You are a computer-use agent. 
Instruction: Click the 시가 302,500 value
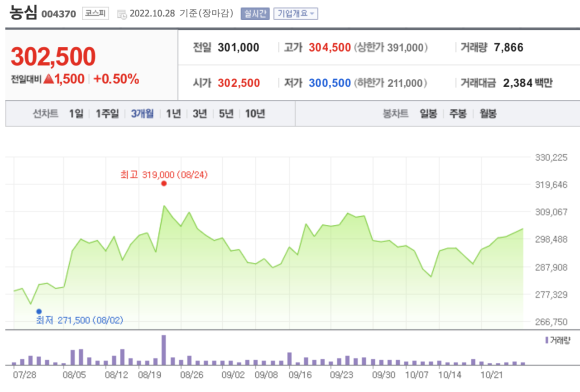coord(239,83)
